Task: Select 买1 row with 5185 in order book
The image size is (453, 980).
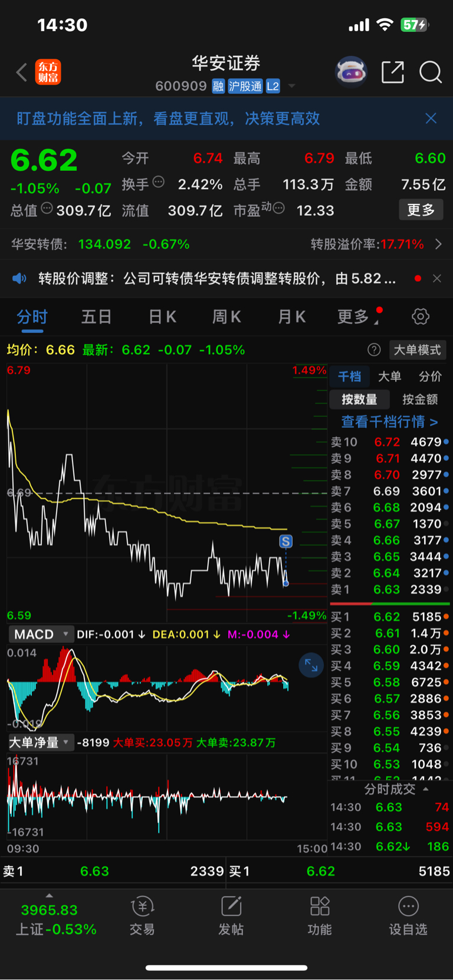Action: pyautogui.click(x=389, y=617)
